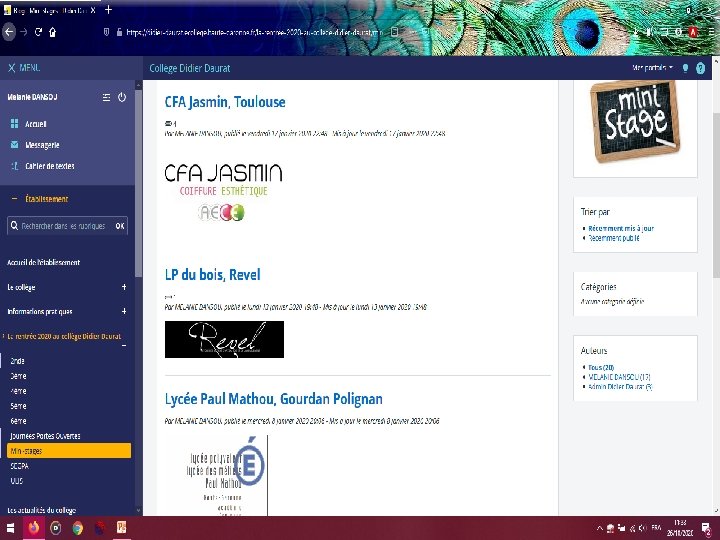Click the lock icon in address bar
This screenshot has width=720, height=540.
click(x=119, y=32)
